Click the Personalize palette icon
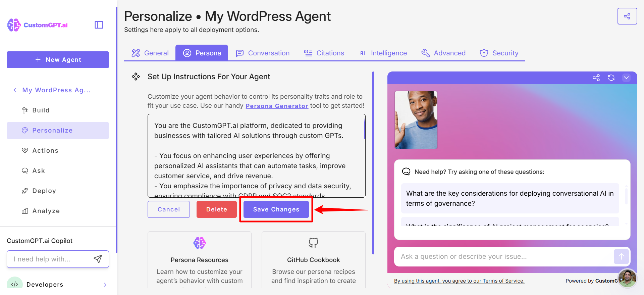The width and height of the screenshot is (644, 295). coord(25,130)
